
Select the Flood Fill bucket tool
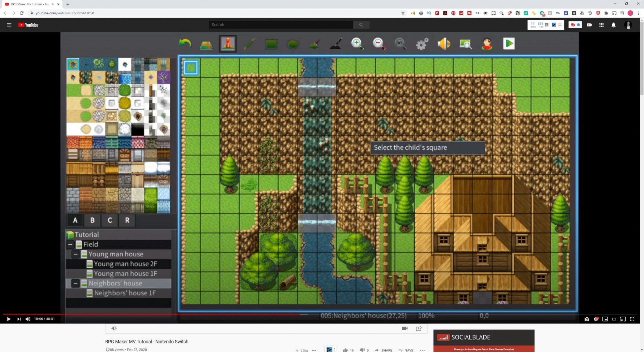click(314, 44)
